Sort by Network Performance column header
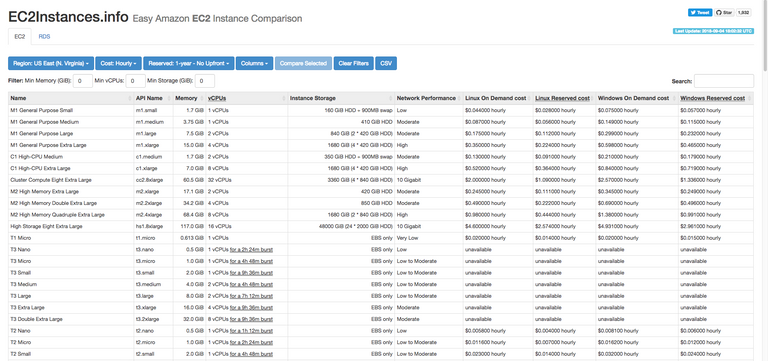The width and height of the screenshot is (768, 361). click(429, 98)
